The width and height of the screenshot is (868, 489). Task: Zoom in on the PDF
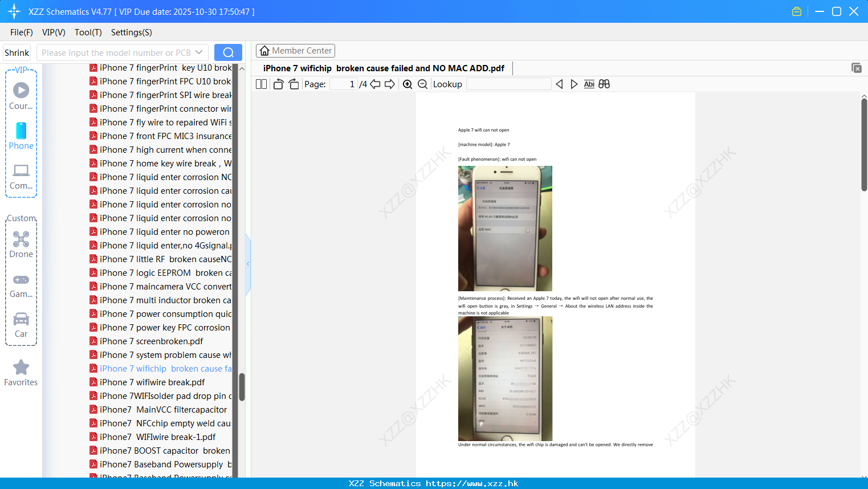pyautogui.click(x=407, y=84)
